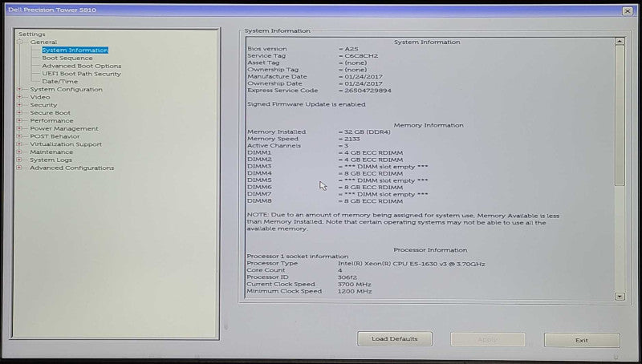Image resolution: width=642 pixels, height=364 pixels.
Task: Expand the POST Behavior node
Action: 19,136
